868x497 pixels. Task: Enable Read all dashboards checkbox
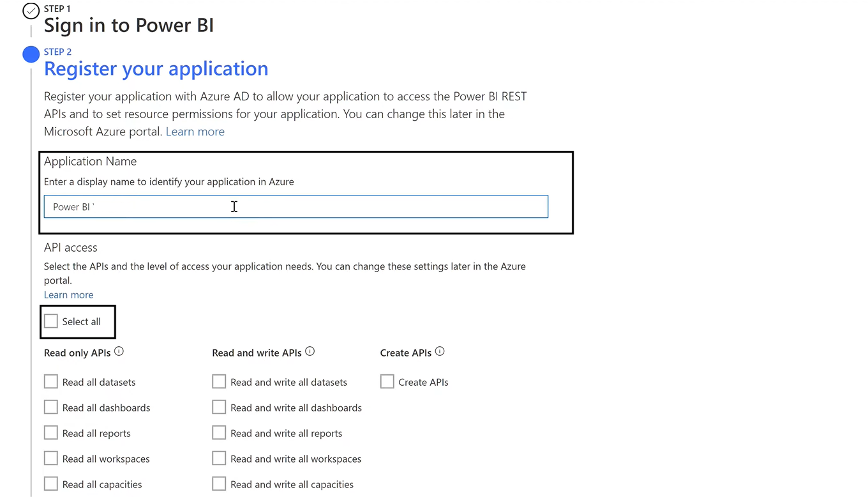pos(51,407)
